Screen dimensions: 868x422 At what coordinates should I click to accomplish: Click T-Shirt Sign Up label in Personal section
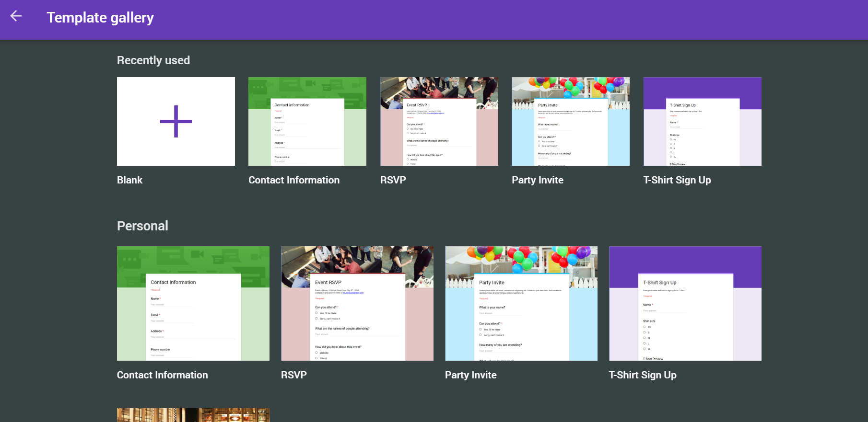coord(642,375)
